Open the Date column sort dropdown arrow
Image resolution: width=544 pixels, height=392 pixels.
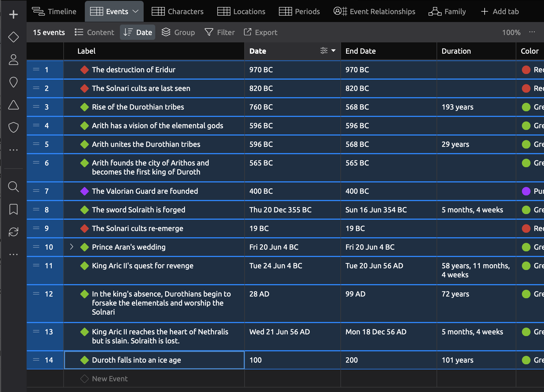[x=334, y=51]
